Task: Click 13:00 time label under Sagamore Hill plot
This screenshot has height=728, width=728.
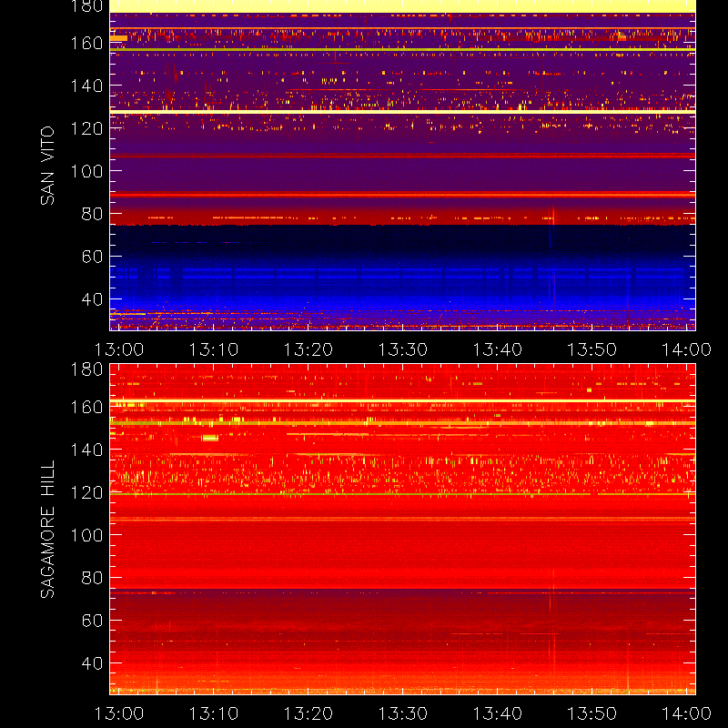Action: [x=119, y=713]
